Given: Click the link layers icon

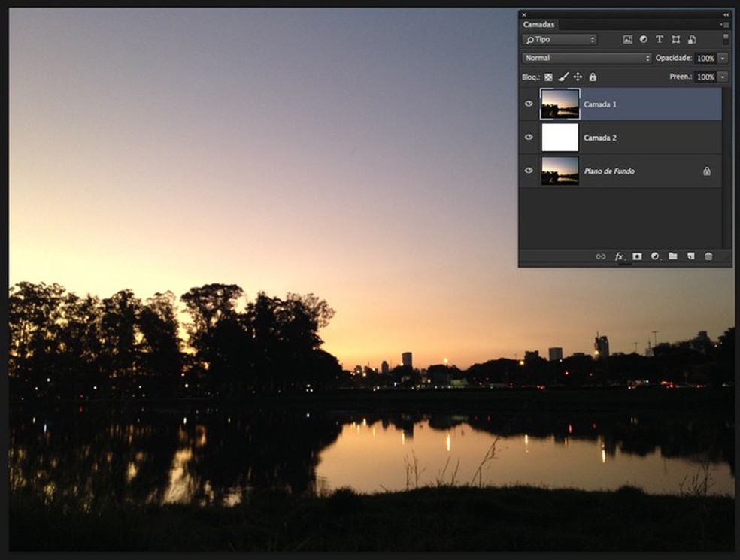Looking at the screenshot, I should tap(600, 256).
